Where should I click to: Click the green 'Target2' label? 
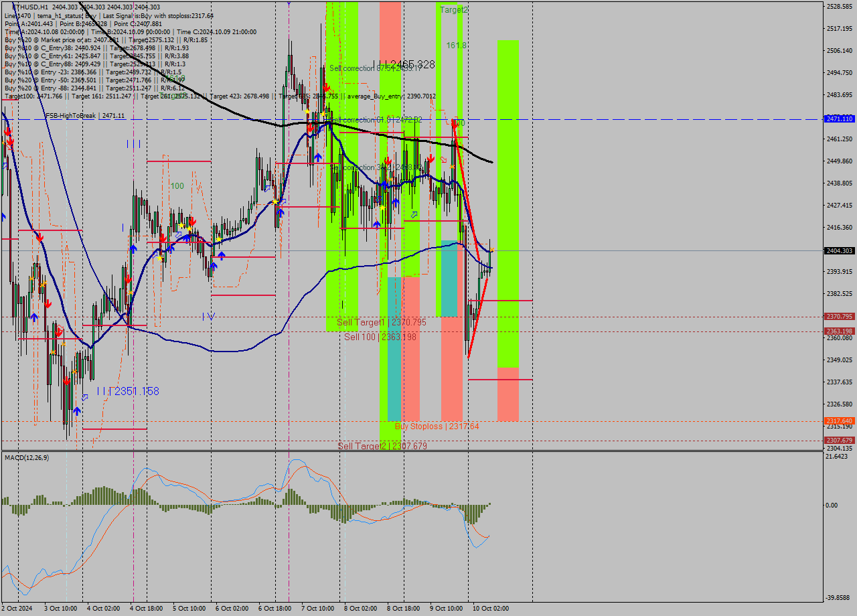454,10
